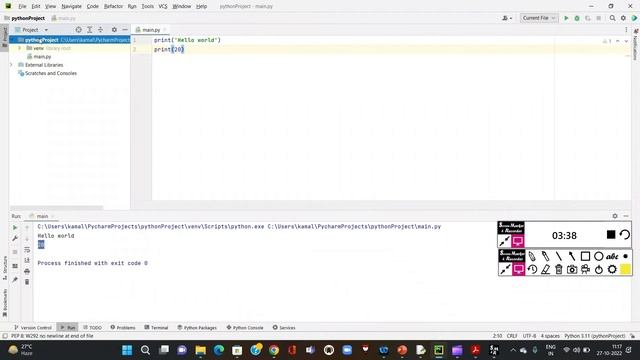Screen dimensions: 640x360
Task: Stop recording with black square button
Action: tap(611, 234)
